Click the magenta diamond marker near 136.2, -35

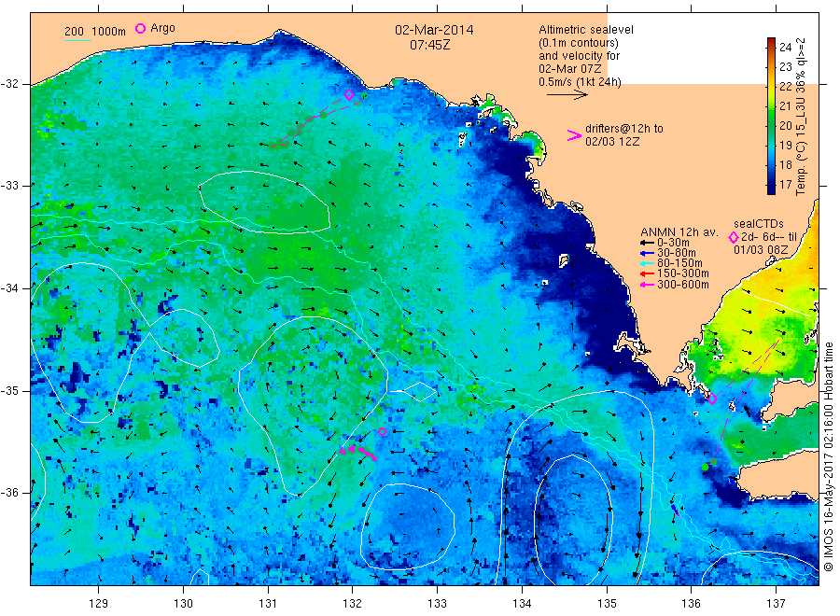[712, 399]
